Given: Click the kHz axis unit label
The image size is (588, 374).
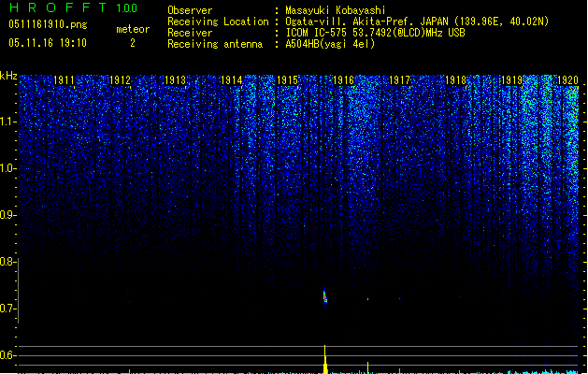Looking at the screenshot, I should [8, 76].
